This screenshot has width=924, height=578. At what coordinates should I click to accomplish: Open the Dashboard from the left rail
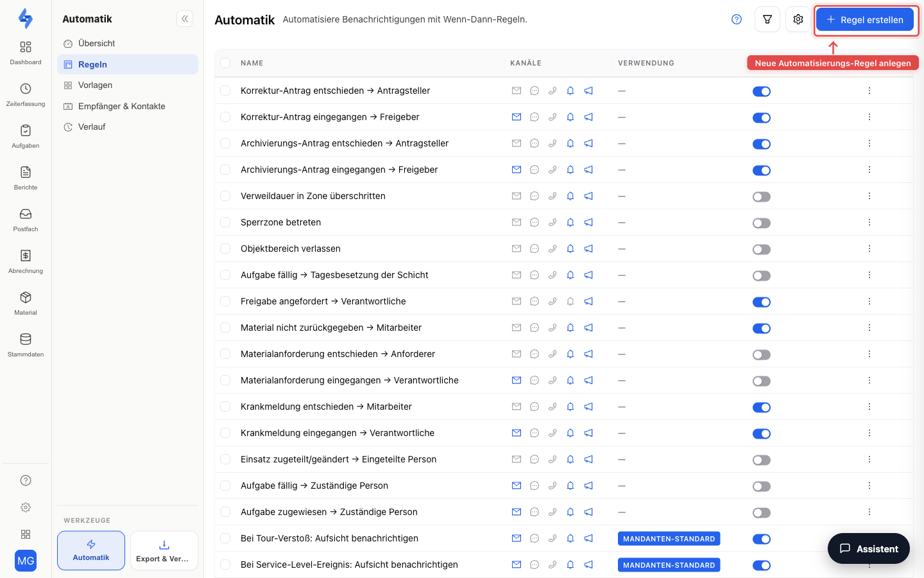pos(26,53)
